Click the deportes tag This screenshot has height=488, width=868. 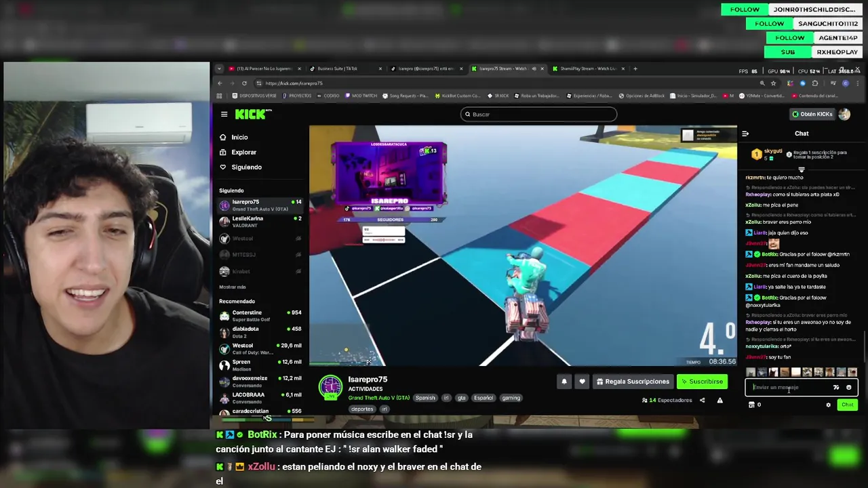click(x=362, y=409)
